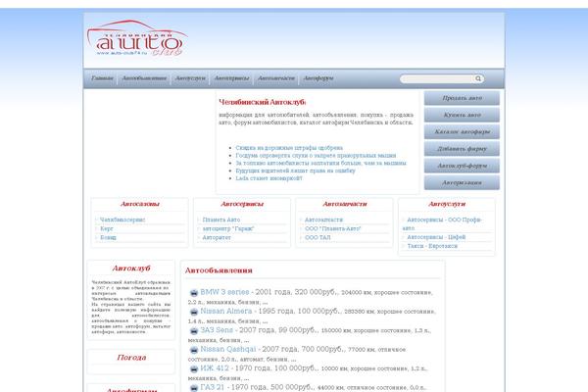Open the Nissan Qashqai listing
Viewport: 588px width, 392px height.
pyautogui.click(x=228, y=349)
